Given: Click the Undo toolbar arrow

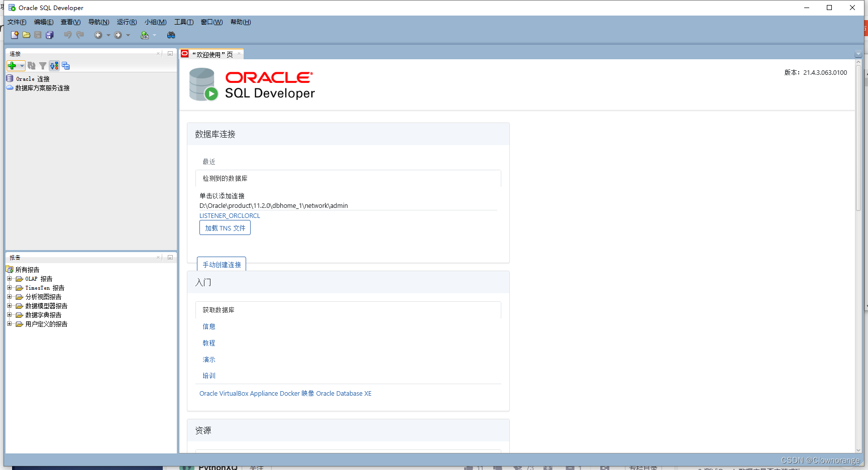Looking at the screenshot, I should tap(68, 35).
